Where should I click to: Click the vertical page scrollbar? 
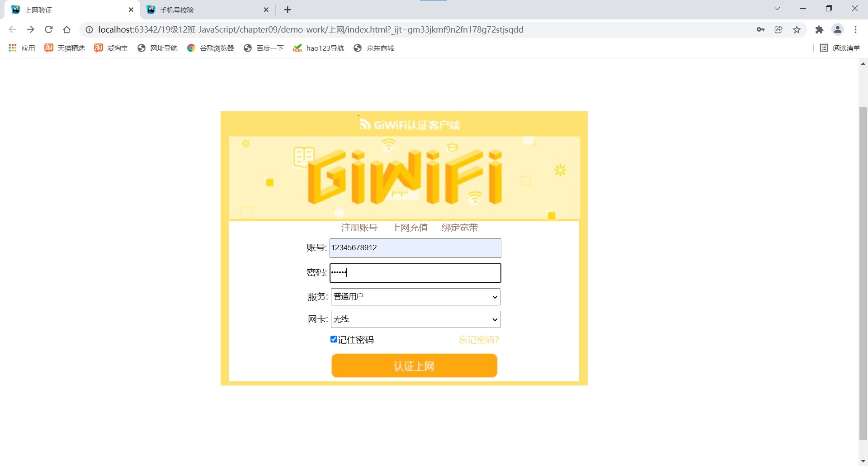pyautogui.click(x=863, y=273)
